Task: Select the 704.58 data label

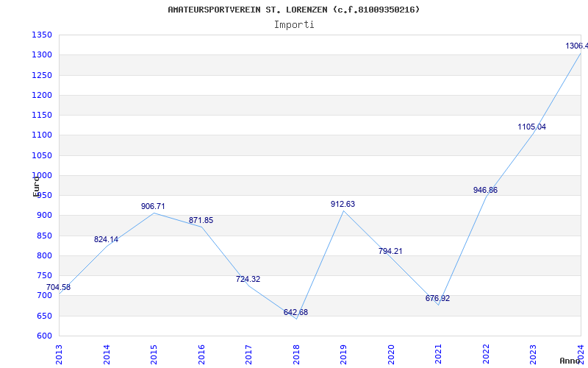Action: pyautogui.click(x=58, y=287)
